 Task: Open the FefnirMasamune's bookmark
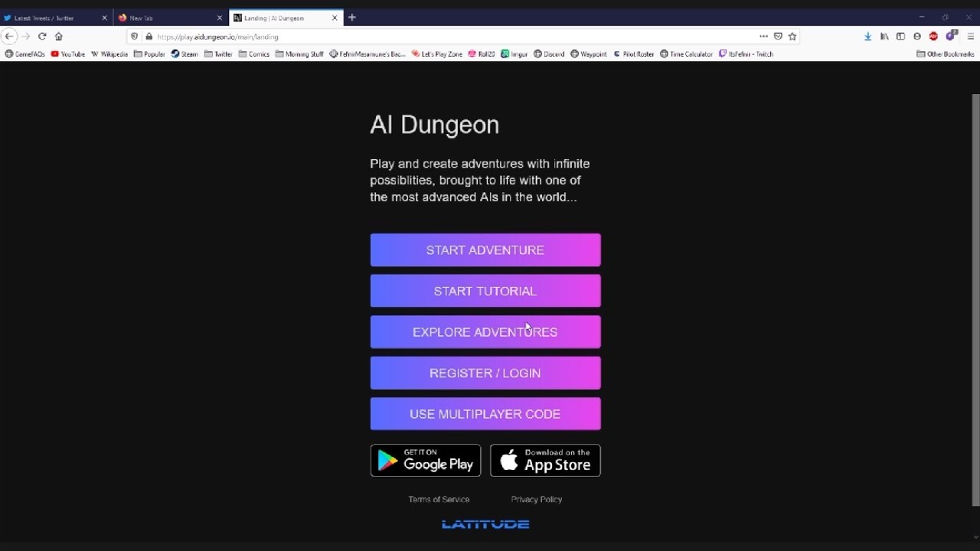tap(367, 54)
